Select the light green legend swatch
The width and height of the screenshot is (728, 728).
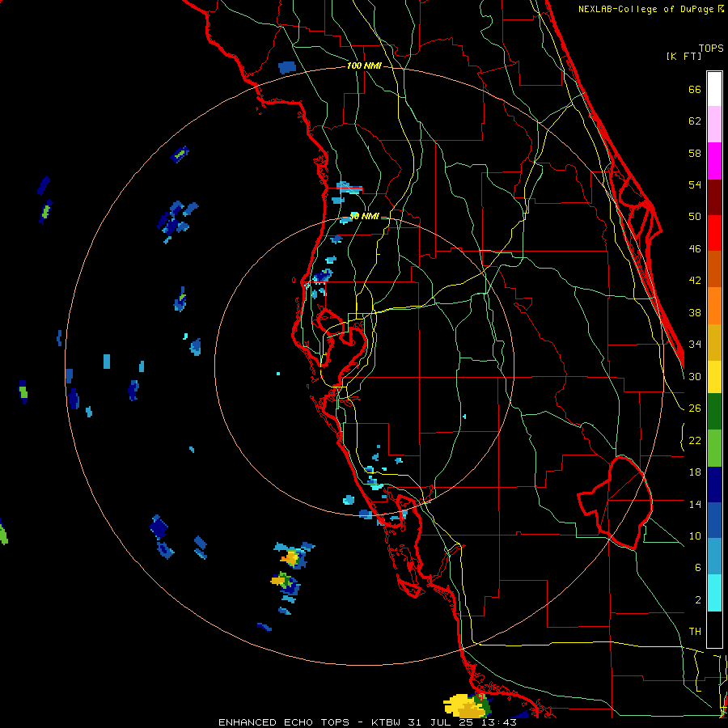pyautogui.click(x=714, y=448)
